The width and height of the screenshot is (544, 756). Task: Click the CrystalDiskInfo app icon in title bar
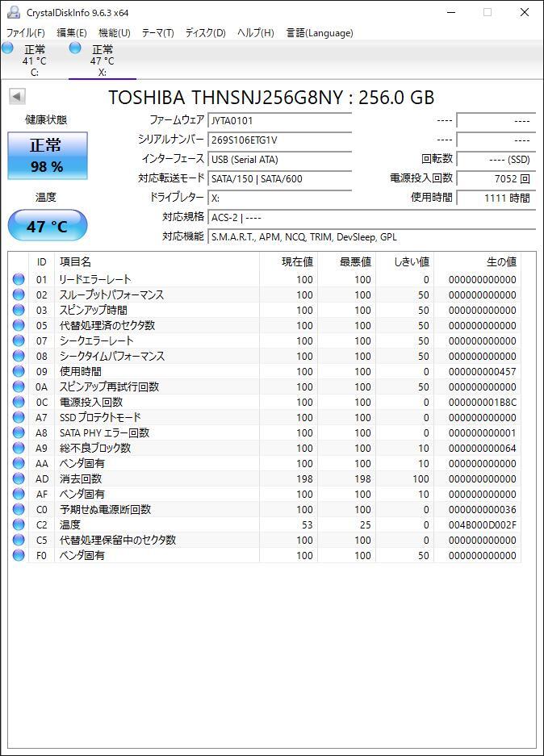pyautogui.click(x=14, y=12)
